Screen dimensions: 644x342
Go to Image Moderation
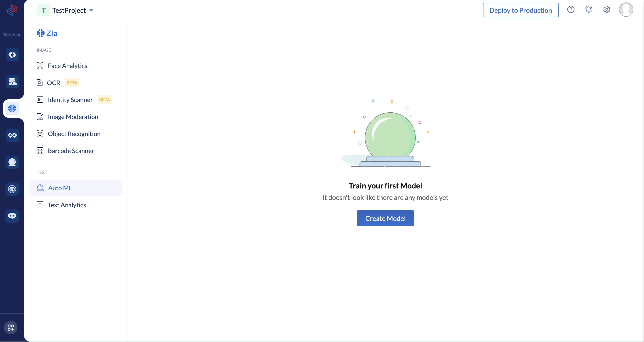point(76,117)
